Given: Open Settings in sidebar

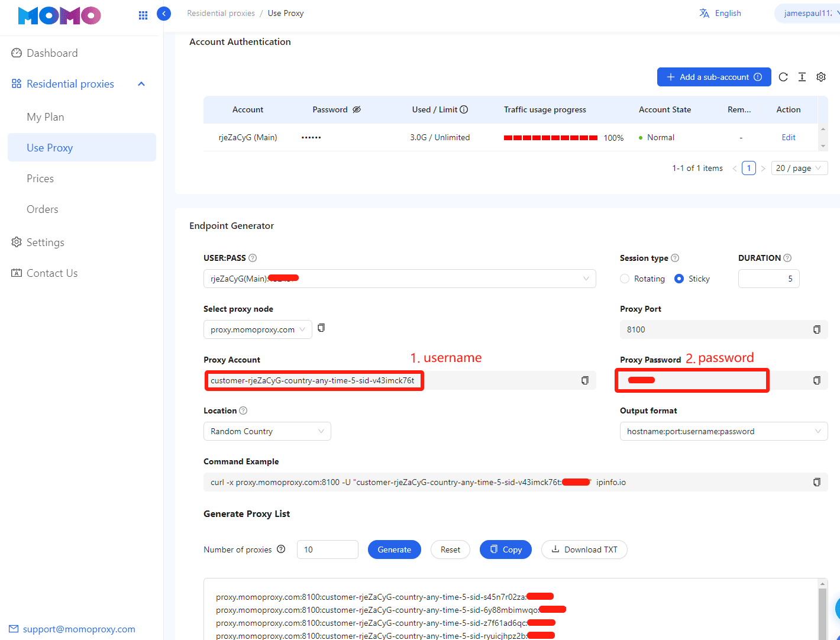Looking at the screenshot, I should point(46,243).
